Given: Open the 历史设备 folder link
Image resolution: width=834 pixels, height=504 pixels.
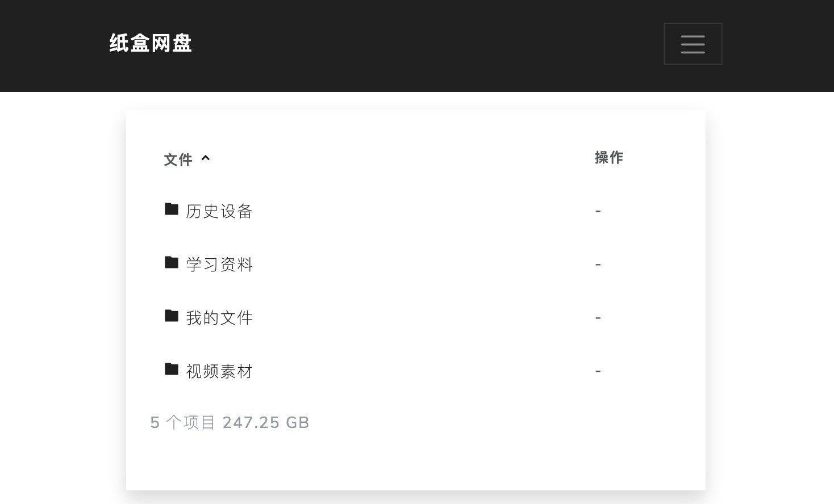Looking at the screenshot, I should coord(219,211).
